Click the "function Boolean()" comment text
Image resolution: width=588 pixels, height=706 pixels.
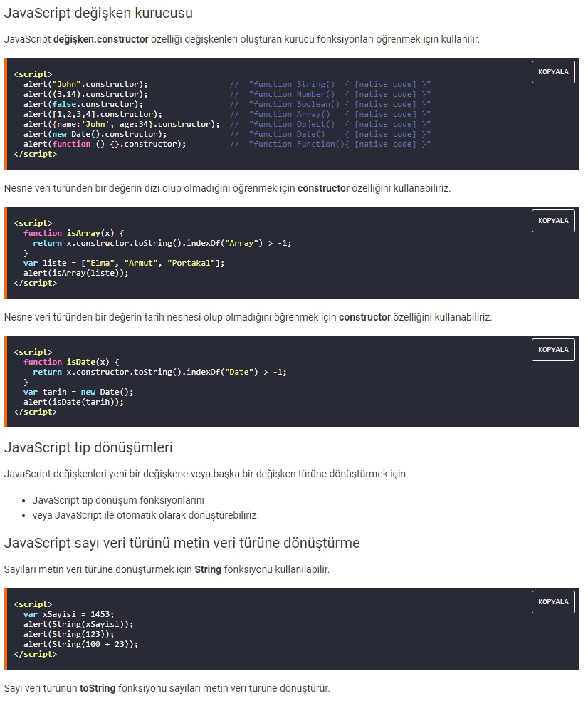294,104
